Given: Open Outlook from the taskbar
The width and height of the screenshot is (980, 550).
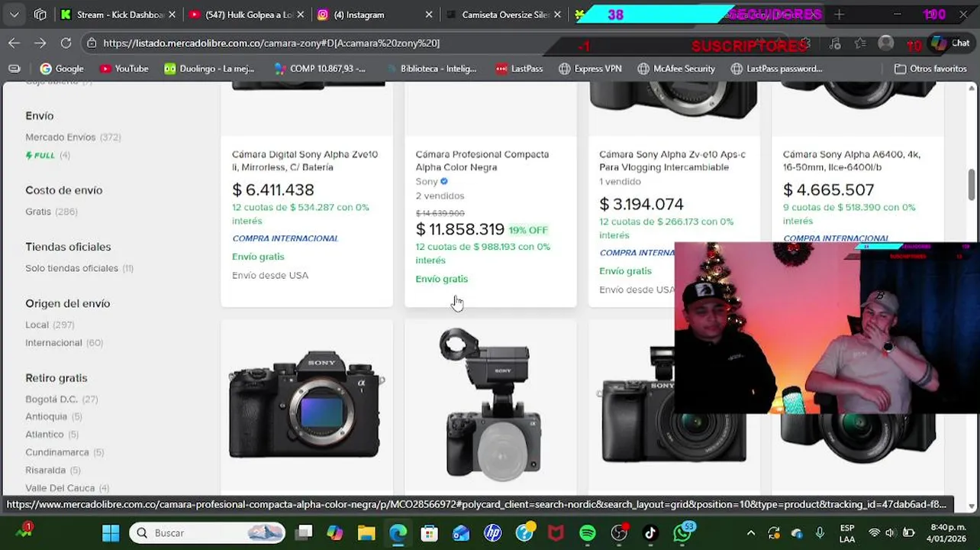Looking at the screenshot, I should 461,532.
